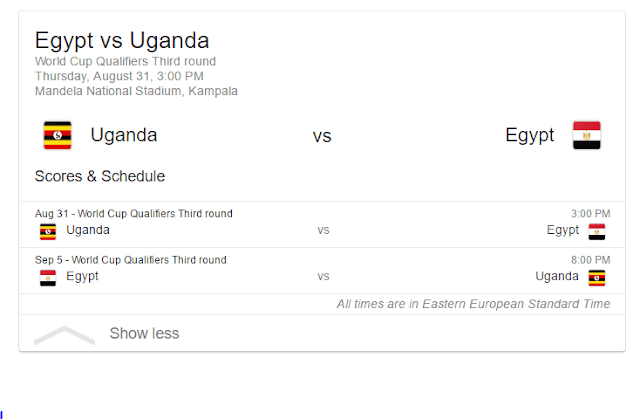Click Egypt team name in Sep 5 row
Image resolution: width=640 pixels, height=419 pixels.
point(82,277)
